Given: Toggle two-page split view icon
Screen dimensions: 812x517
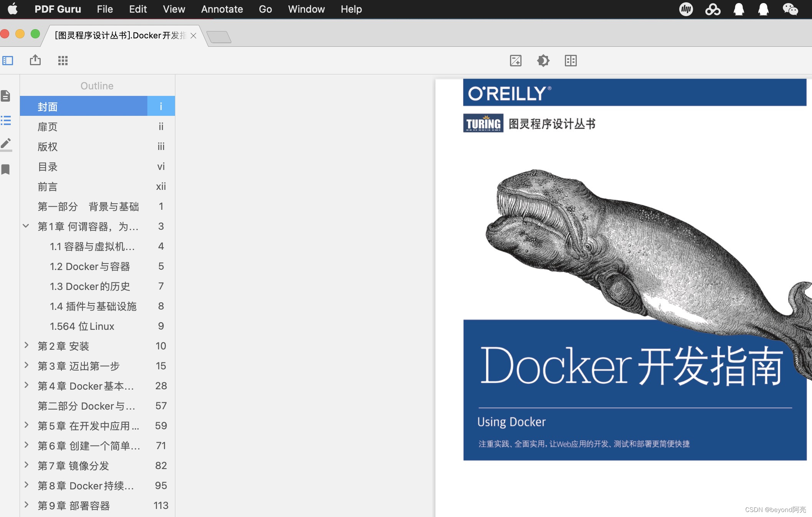Looking at the screenshot, I should (571, 61).
